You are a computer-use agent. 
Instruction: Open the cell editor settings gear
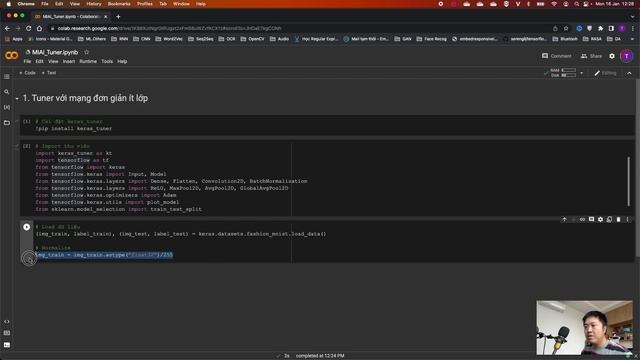click(x=600, y=220)
